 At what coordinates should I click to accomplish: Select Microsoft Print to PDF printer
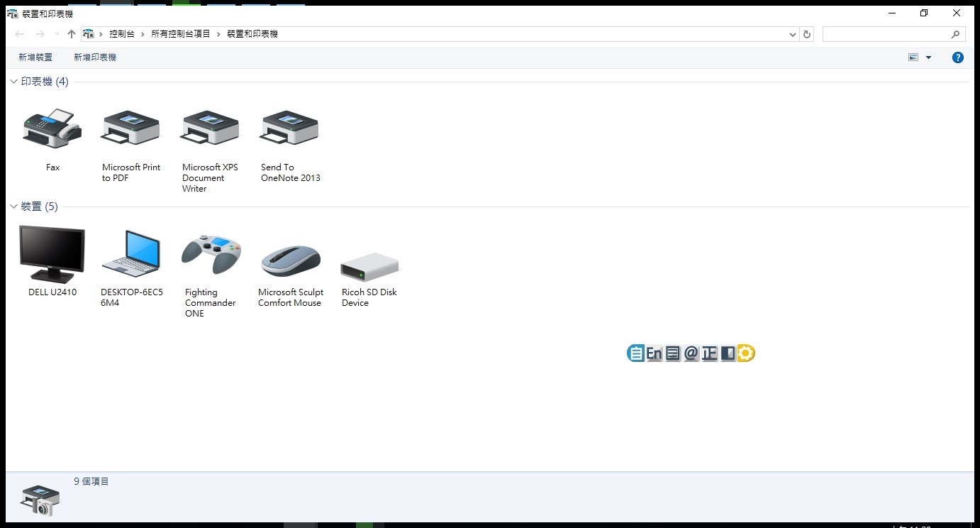pos(131,129)
